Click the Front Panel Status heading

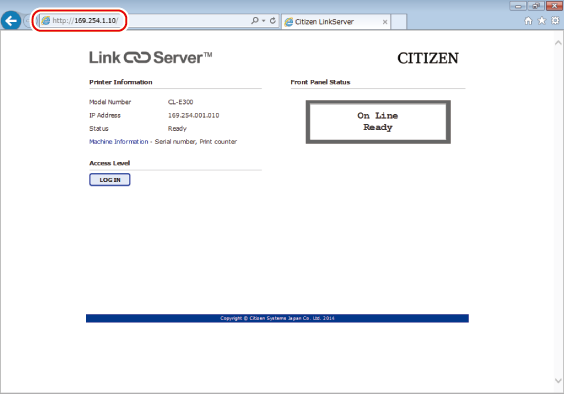point(320,82)
